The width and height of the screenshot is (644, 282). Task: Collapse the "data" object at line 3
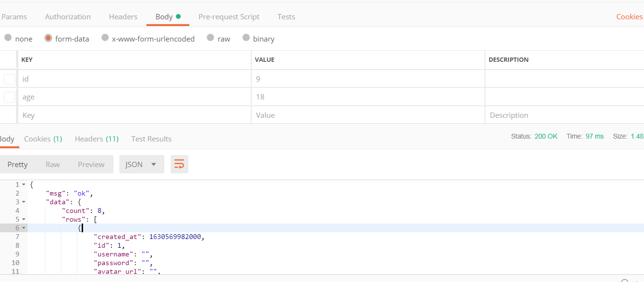pos(24,202)
